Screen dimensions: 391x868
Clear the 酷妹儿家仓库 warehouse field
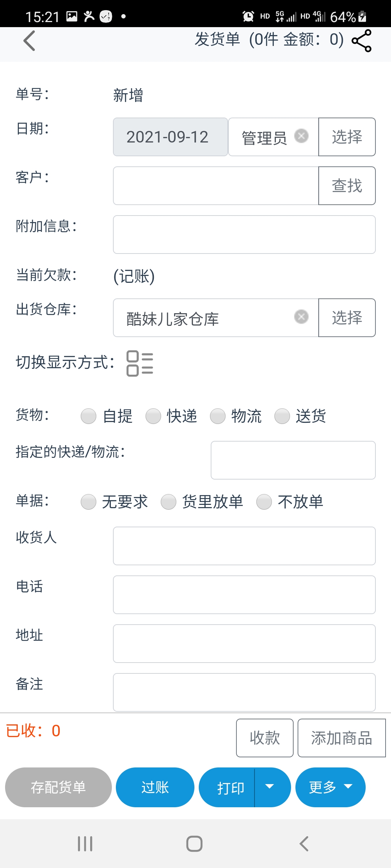(x=301, y=317)
